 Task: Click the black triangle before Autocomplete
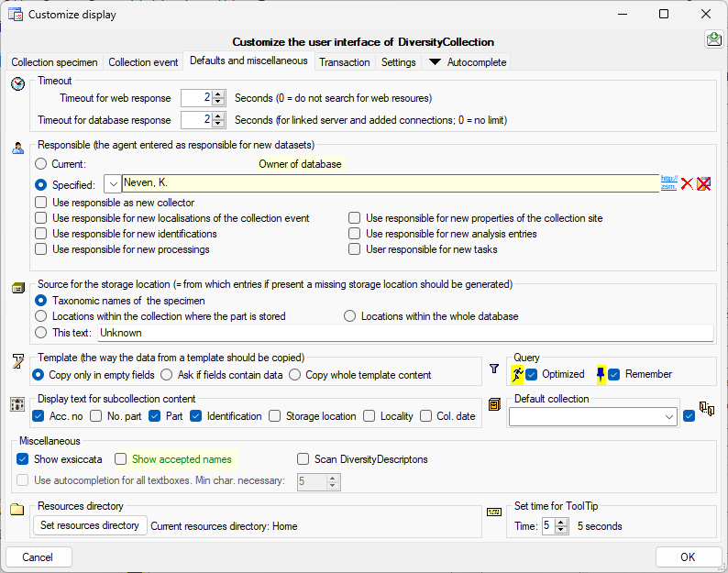(435, 61)
